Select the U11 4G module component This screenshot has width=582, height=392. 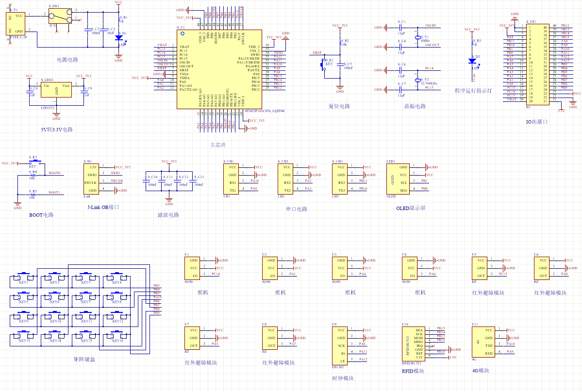click(483, 342)
